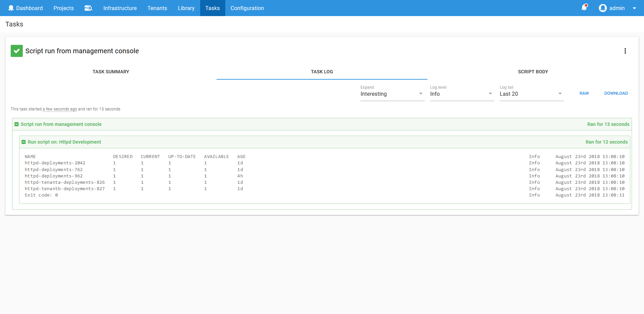Open the Log tail dropdown showing Last 20

point(531,94)
